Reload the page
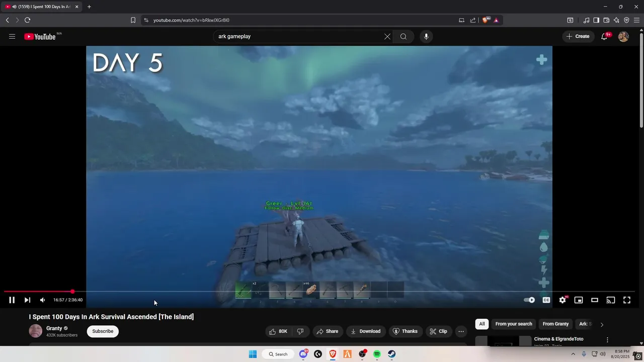This screenshot has width=644, height=362. [27, 20]
